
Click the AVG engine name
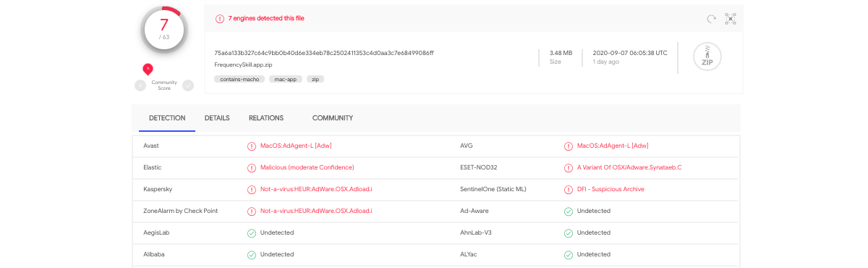pos(467,146)
